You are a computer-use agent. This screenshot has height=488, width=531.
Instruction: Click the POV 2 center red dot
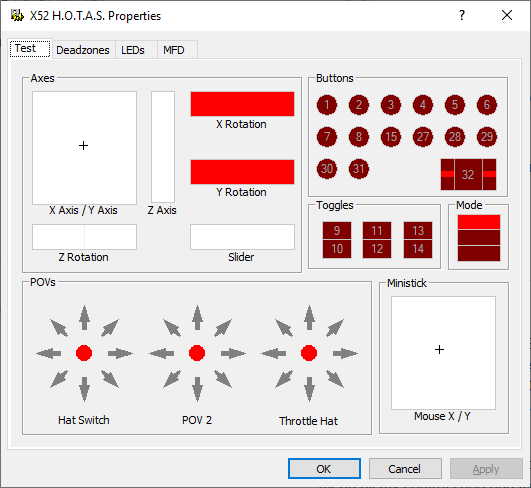[197, 353]
